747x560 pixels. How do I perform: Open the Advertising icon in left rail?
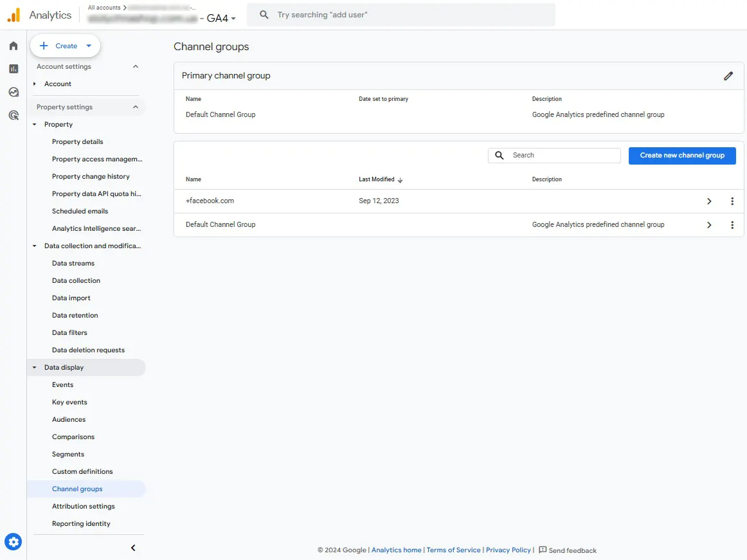tap(14, 115)
